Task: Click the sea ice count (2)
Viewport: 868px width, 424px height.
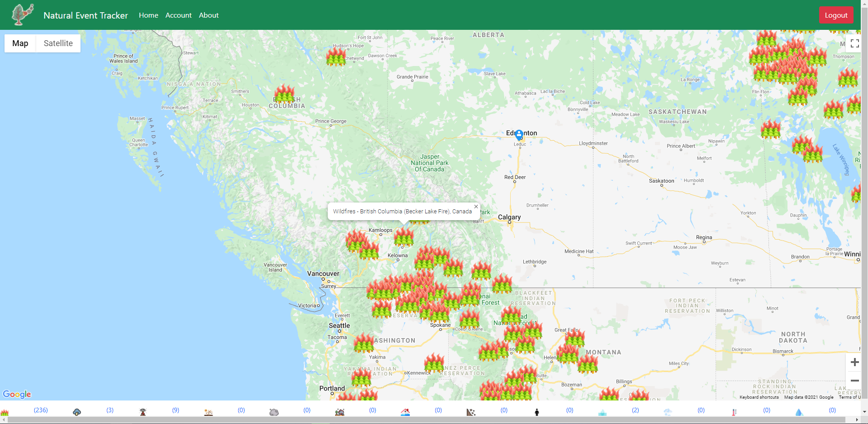Action: coord(636,410)
